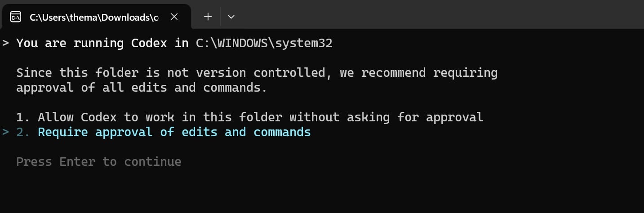
Task: Click the C:\WINDOWS\system32 path text
Action: (264, 43)
